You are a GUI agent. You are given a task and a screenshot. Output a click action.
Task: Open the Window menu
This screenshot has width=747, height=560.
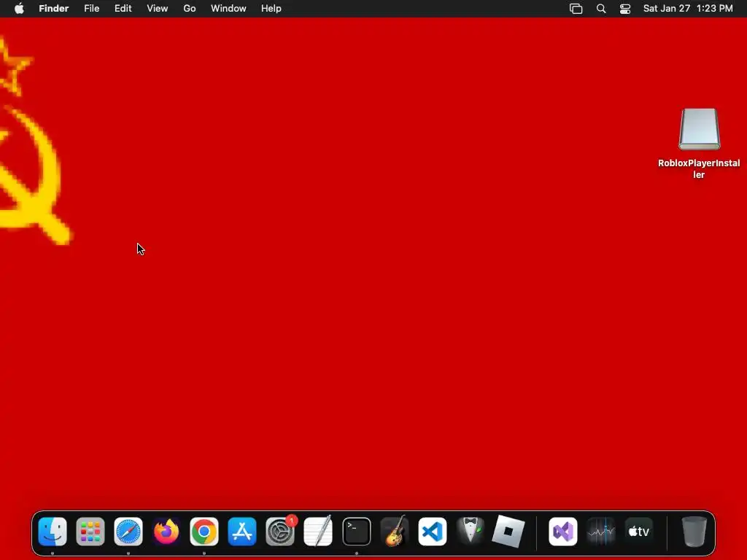pos(228,9)
